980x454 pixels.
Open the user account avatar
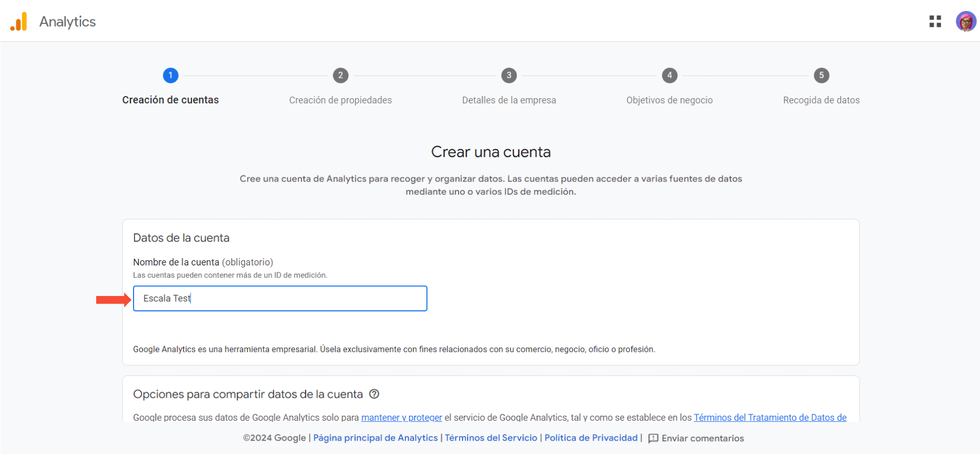point(966,21)
